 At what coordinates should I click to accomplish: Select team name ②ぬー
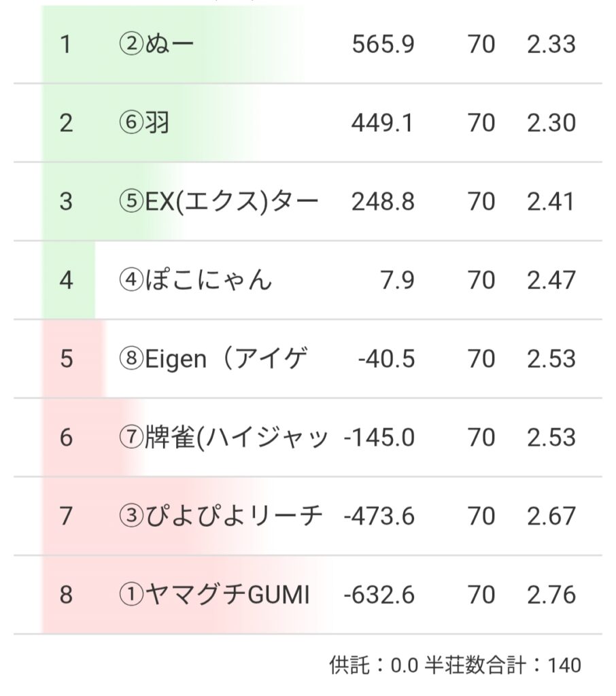pyautogui.click(x=156, y=45)
